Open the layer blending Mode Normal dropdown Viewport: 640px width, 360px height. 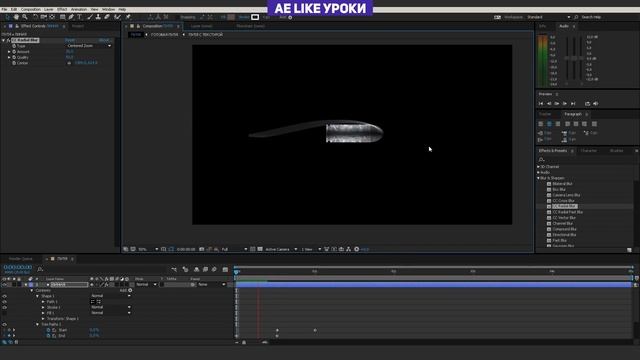pyautogui.click(x=146, y=284)
